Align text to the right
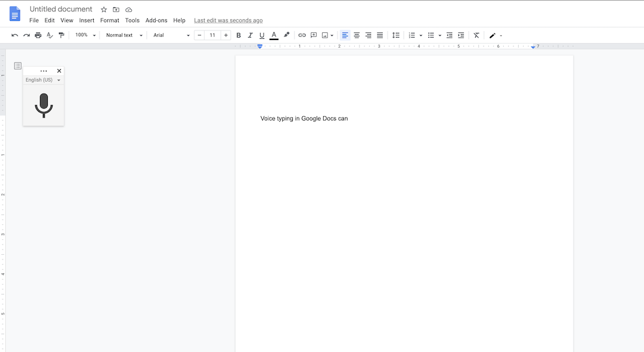Image resolution: width=644 pixels, height=352 pixels. pos(369,35)
